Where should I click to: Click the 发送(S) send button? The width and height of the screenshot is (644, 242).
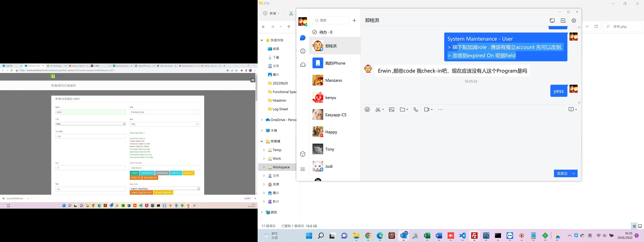(x=562, y=173)
